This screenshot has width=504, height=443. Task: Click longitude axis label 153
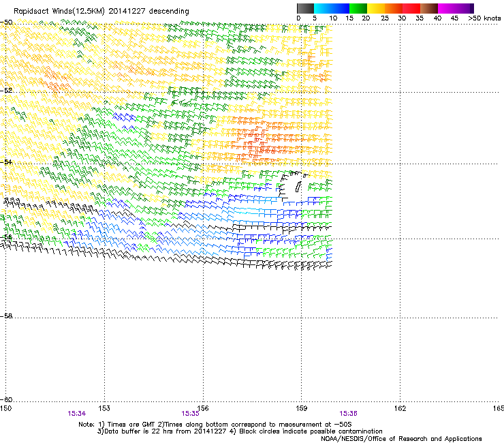[x=104, y=408]
